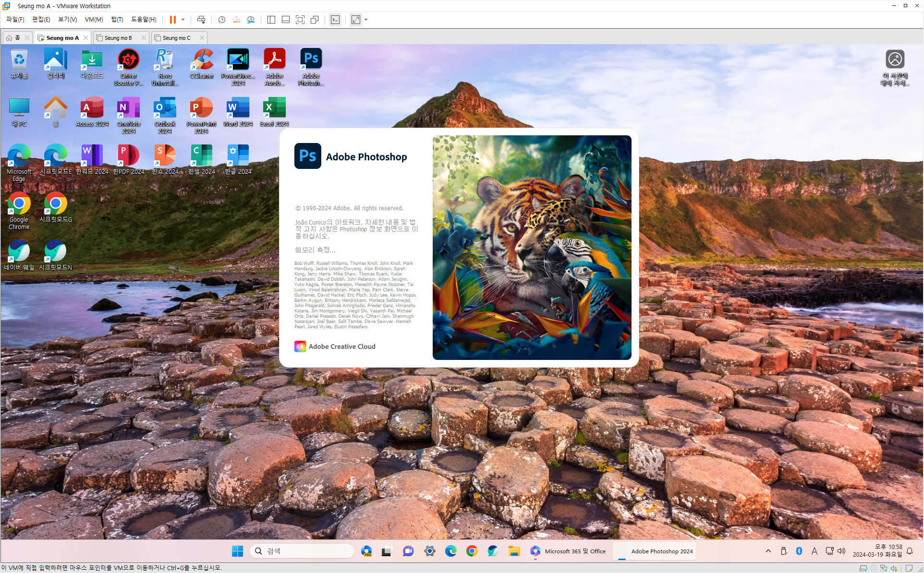Image resolution: width=924 pixels, height=573 pixels.
Task: Open the 파일(F) menu
Action: pos(15,20)
